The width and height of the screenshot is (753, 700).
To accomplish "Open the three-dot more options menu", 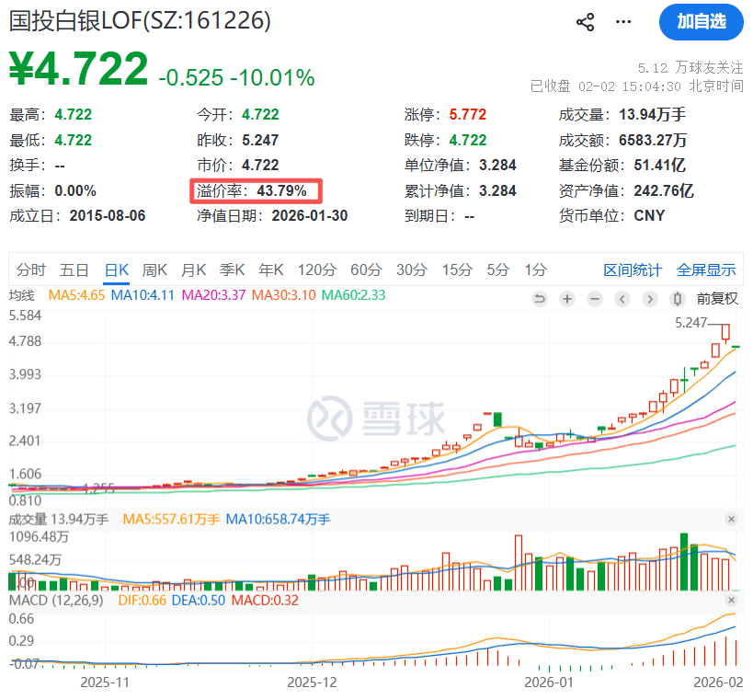I will tap(624, 22).
